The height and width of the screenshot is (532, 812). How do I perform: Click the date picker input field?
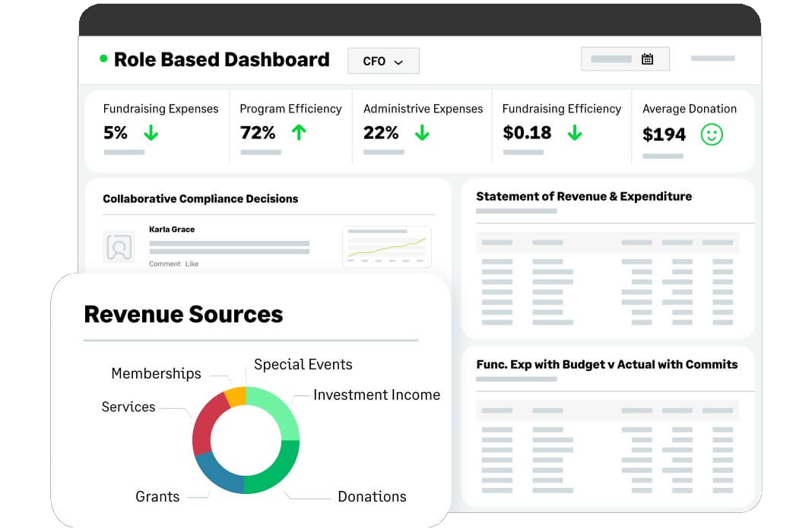point(612,59)
